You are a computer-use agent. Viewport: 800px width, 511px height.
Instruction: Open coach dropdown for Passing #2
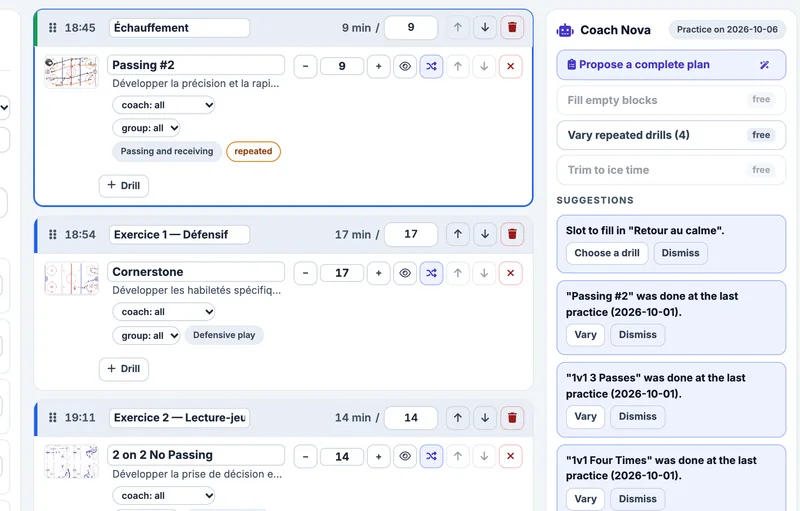(164, 105)
